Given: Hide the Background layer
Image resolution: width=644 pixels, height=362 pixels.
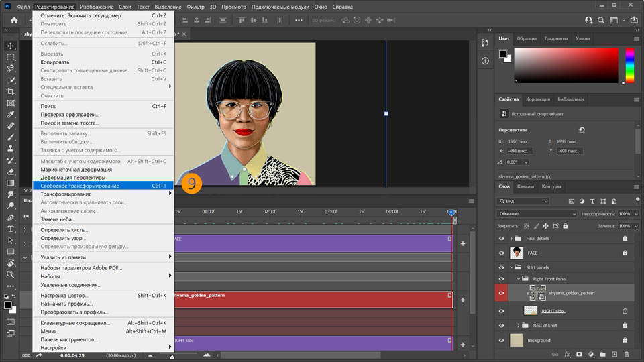Looking at the screenshot, I should click(x=501, y=340).
